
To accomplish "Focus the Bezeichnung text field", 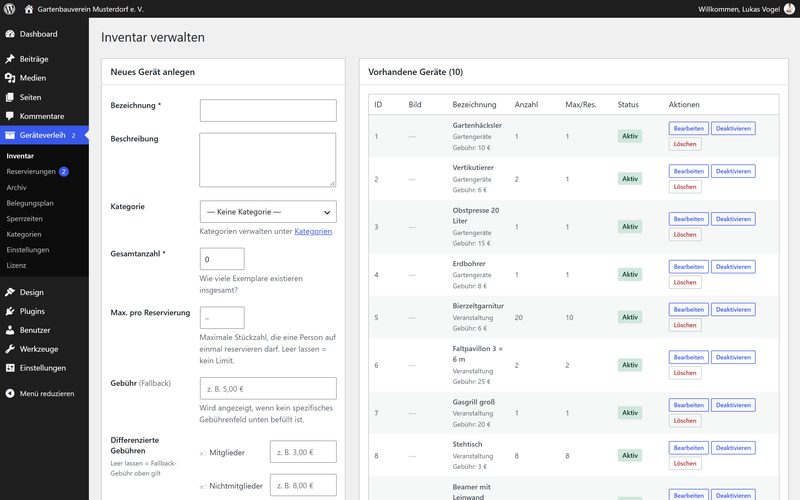I will (x=268, y=110).
